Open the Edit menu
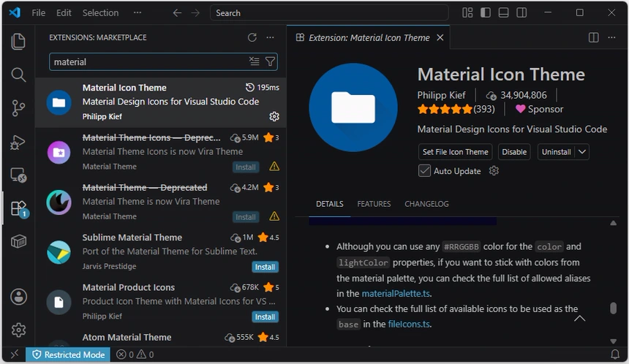Viewport: 629px width, 364px height. click(x=64, y=13)
